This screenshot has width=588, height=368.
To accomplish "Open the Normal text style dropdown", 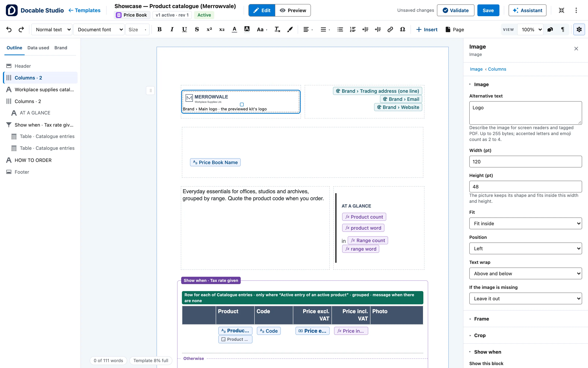I will [x=52, y=29].
